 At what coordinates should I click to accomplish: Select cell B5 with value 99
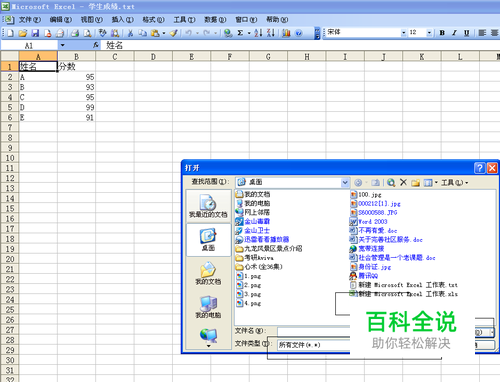[76, 107]
